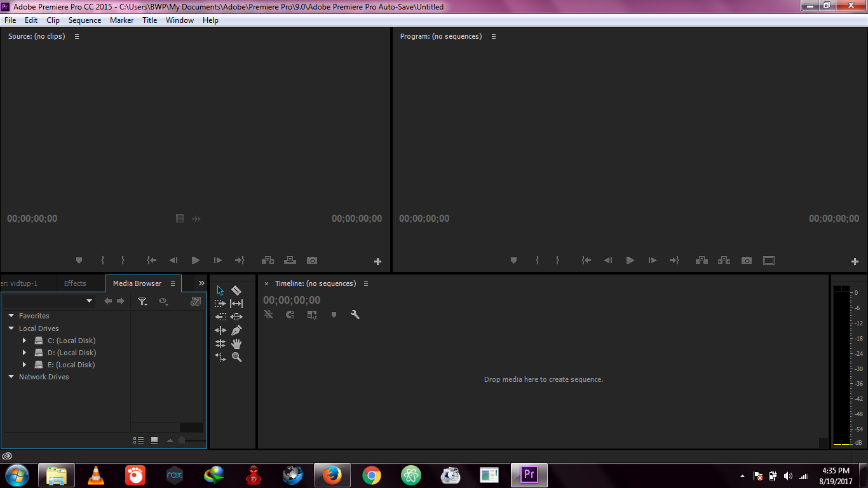Click Mark In in Source monitor

pos(102,261)
